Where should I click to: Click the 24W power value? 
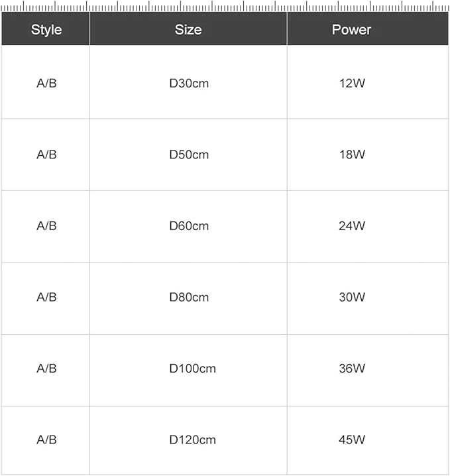(x=352, y=226)
